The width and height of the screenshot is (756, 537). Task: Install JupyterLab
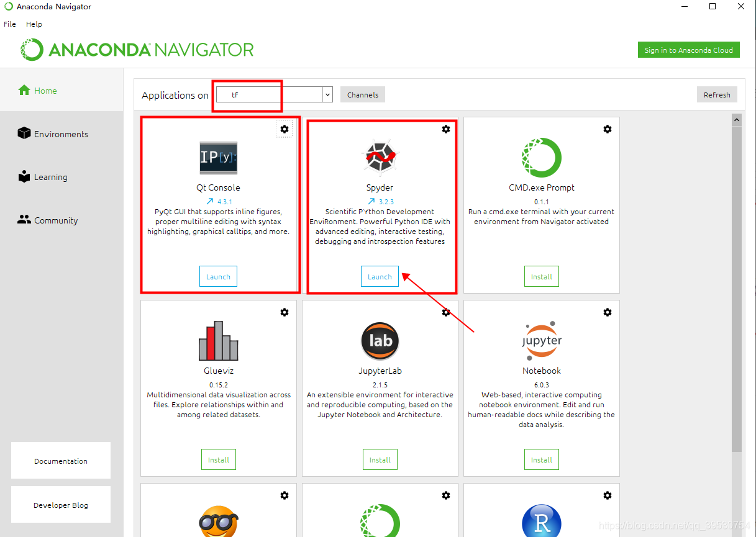tap(380, 460)
